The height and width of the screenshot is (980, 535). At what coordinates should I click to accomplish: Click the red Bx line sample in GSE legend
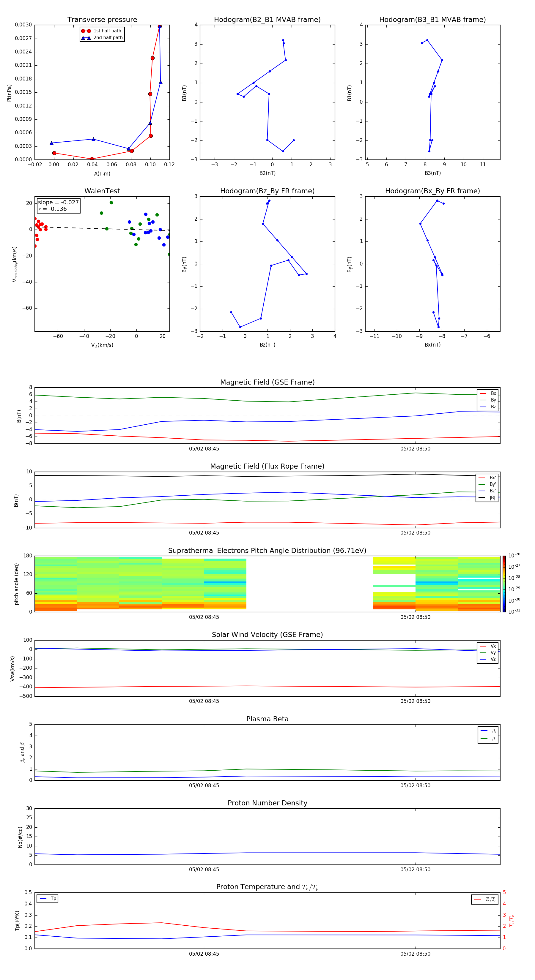point(483,393)
